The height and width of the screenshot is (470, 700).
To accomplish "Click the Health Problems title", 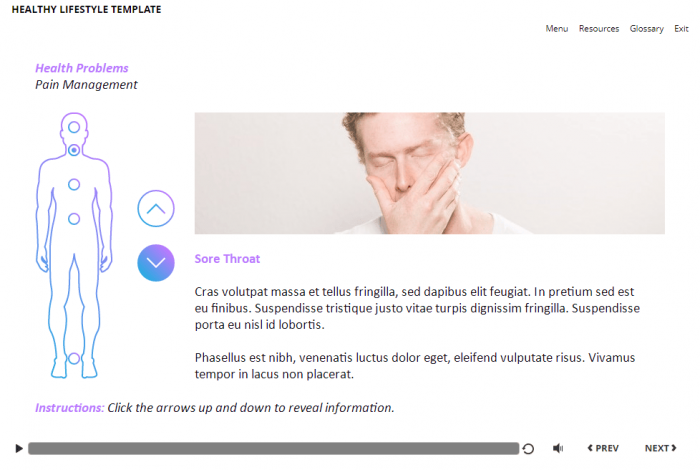I will pyautogui.click(x=82, y=68).
